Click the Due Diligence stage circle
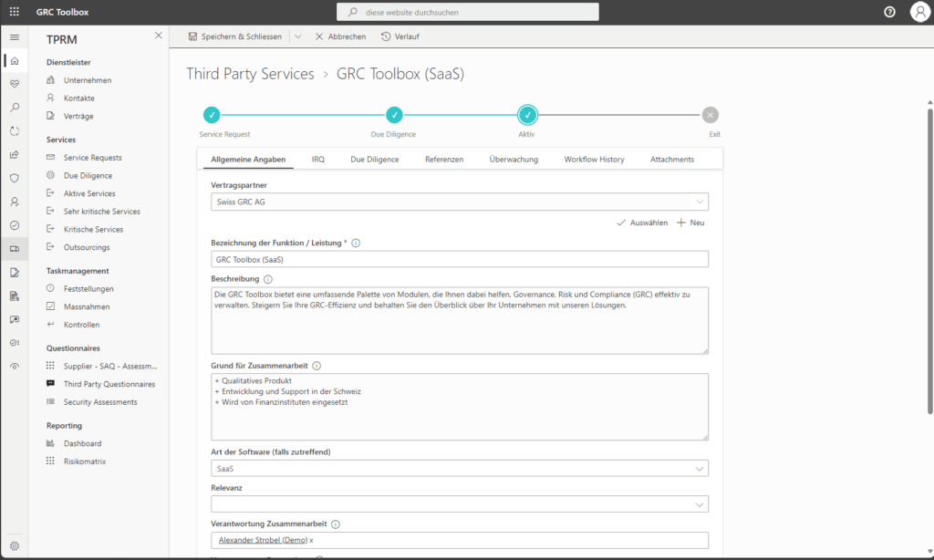The width and height of the screenshot is (934, 560). click(394, 114)
